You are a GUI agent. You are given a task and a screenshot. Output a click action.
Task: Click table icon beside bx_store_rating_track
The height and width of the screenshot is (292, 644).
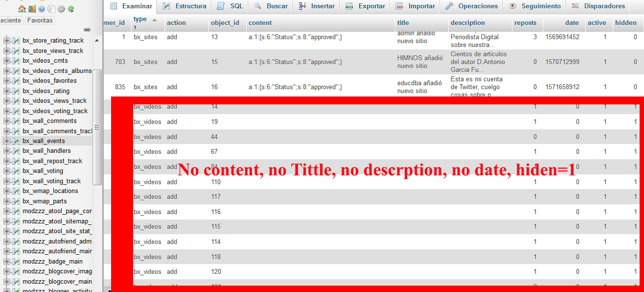pos(16,41)
